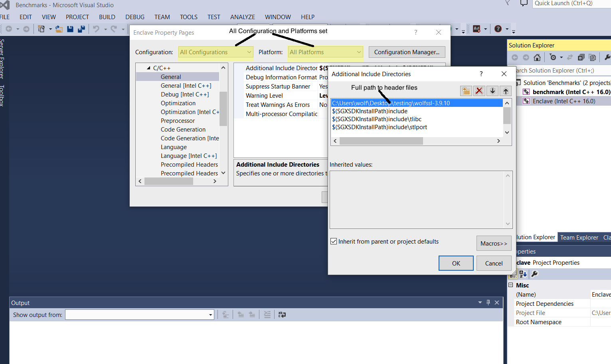This screenshot has height=364, width=611.
Task: Collapse the C/C++ tree node
Action: [148, 68]
